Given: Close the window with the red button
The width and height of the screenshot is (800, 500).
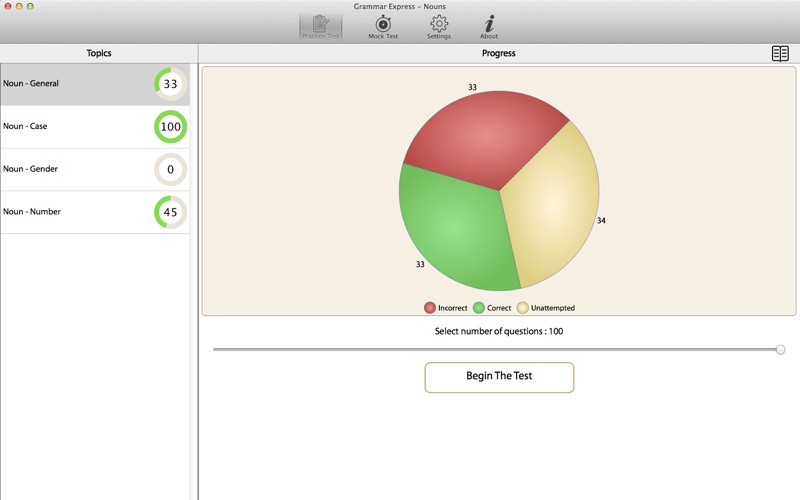Looking at the screenshot, I should tap(8, 6).
